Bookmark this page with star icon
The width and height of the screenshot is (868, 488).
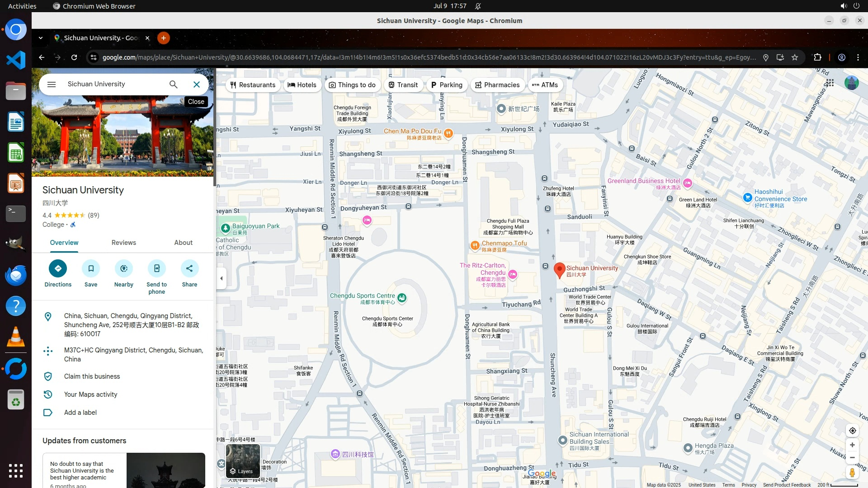[x=795, y=57]
